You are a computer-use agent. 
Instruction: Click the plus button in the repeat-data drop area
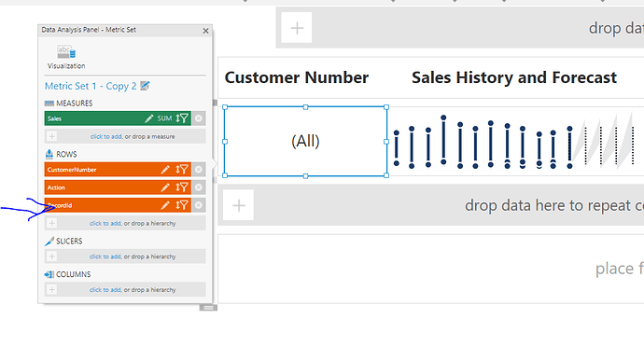coord(239,205)
